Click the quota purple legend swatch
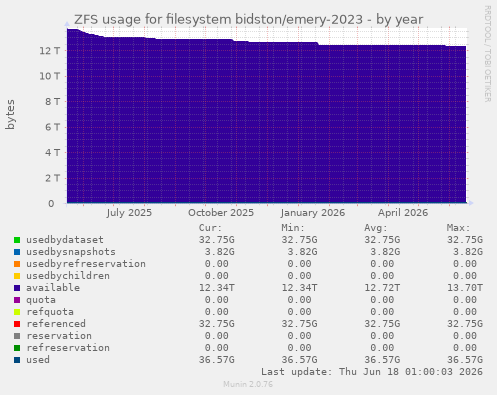 coord(17,300)
